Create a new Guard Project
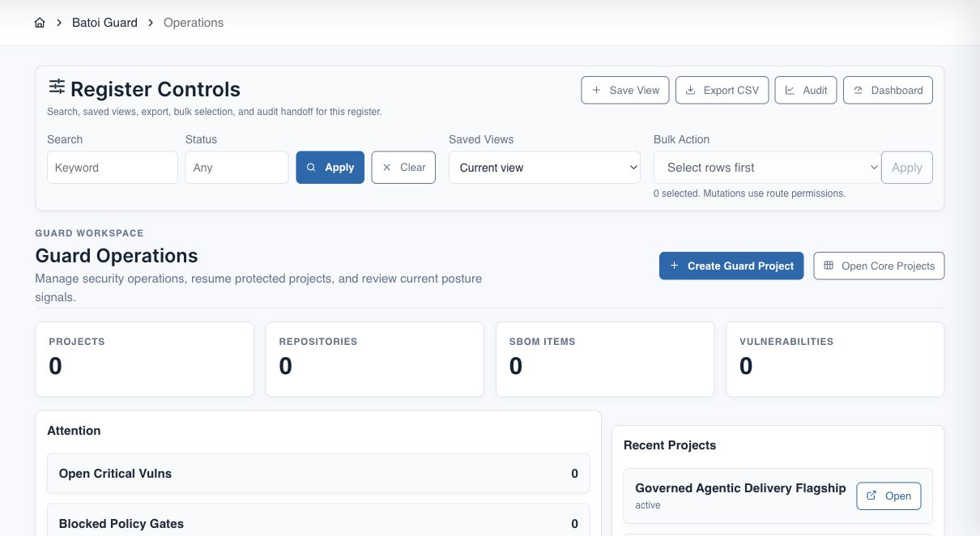This screenshot has height=536, width=980. [731, 266]
